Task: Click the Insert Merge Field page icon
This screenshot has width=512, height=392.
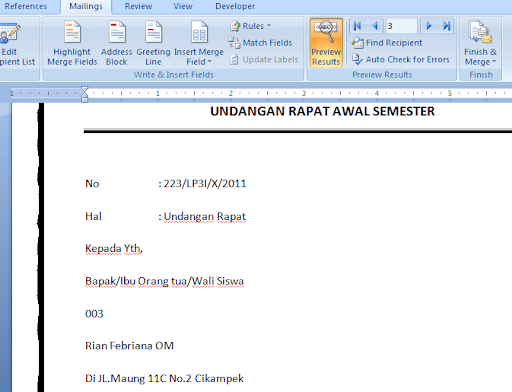Action: [x=199, y=32]
